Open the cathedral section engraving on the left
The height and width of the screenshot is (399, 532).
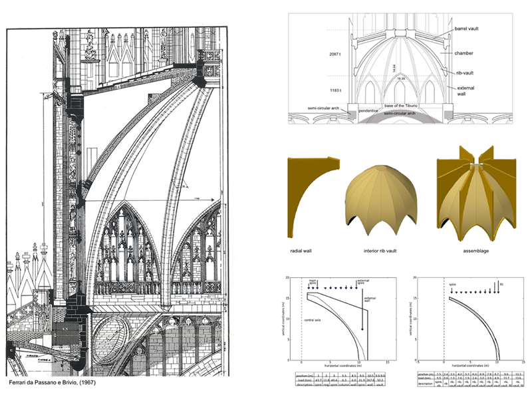click(118, 201)
